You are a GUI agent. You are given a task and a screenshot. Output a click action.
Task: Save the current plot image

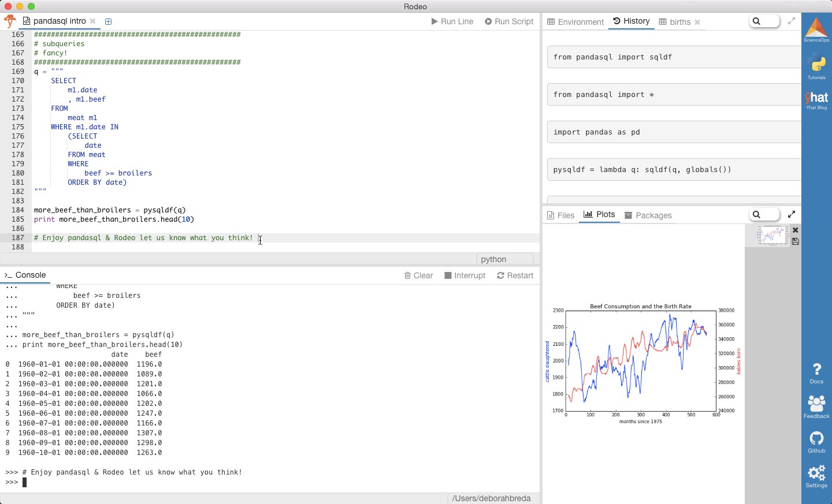tap(796, 241)
